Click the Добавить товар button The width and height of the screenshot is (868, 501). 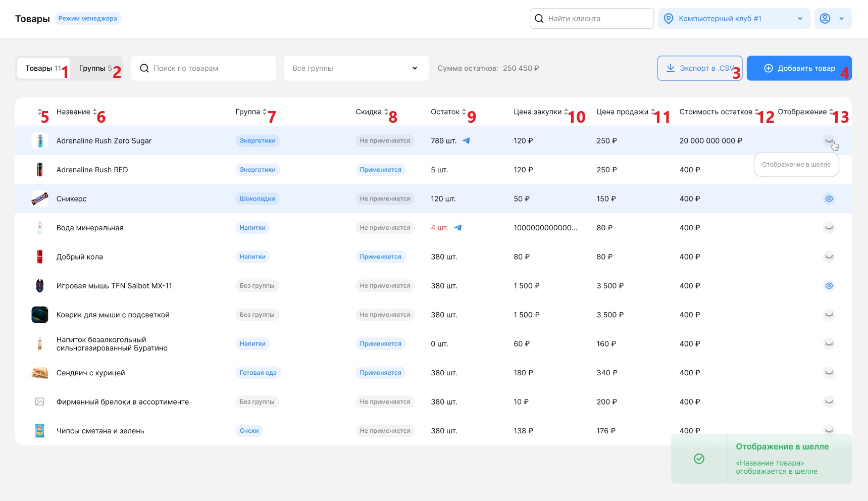click(799, 68)
